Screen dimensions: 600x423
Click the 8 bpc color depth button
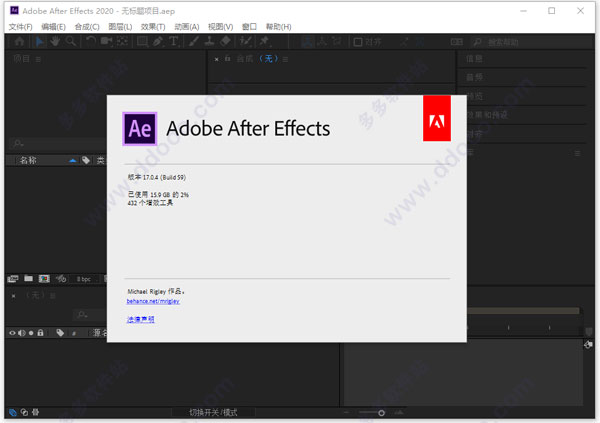point(84,279)
